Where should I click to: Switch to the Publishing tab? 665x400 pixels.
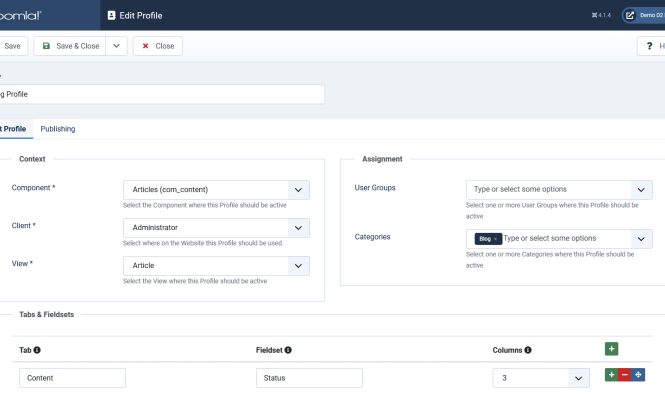tap(57, 129)
